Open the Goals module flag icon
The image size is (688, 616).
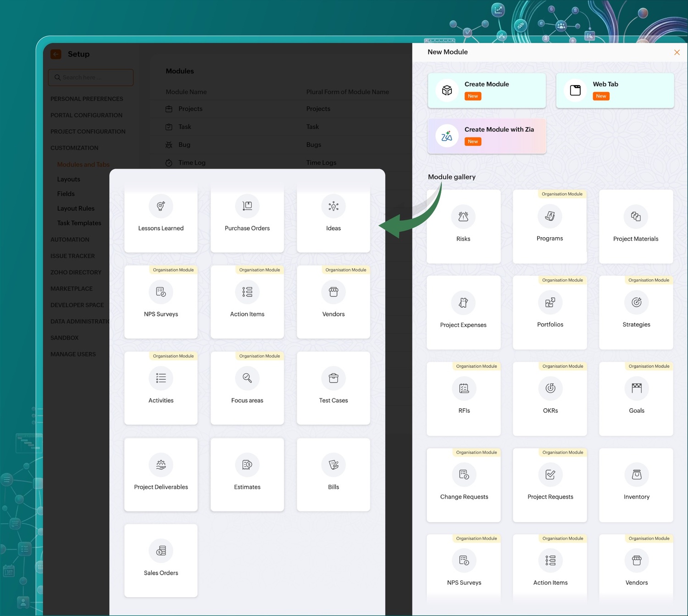636,388
